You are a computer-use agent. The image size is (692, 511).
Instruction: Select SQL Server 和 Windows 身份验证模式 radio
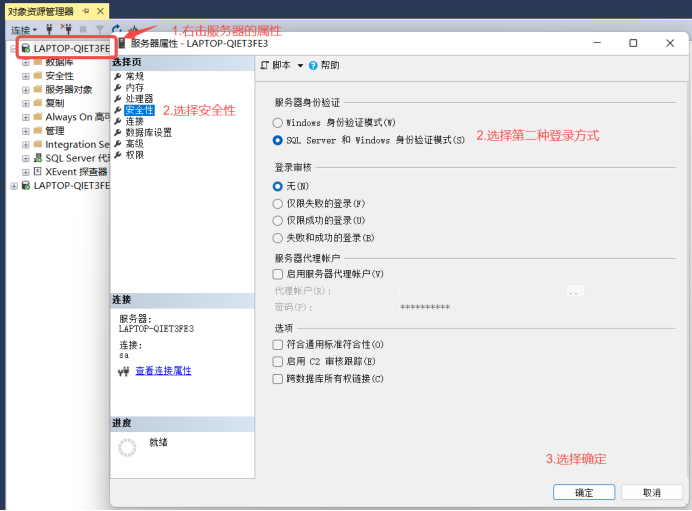pyautogui.click(x=278, y=140)
